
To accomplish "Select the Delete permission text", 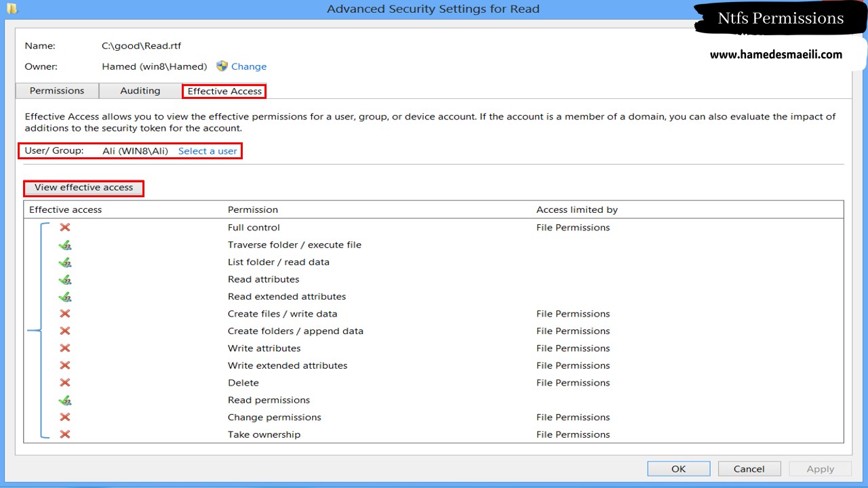I will coord(243,383).
